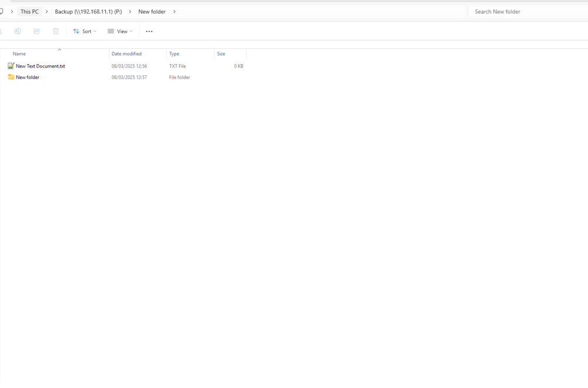Image resolution: width=588 pixels, height=388 pixels.
Task: Expand chevron after New folder breadcrumb
Action: [175, 12]
